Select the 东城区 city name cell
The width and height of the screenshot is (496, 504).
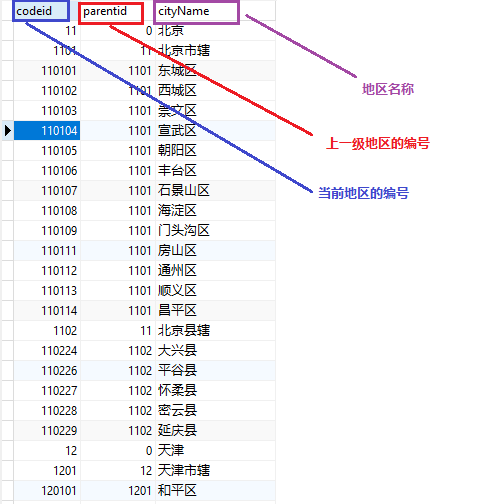(x=215, y=71)
